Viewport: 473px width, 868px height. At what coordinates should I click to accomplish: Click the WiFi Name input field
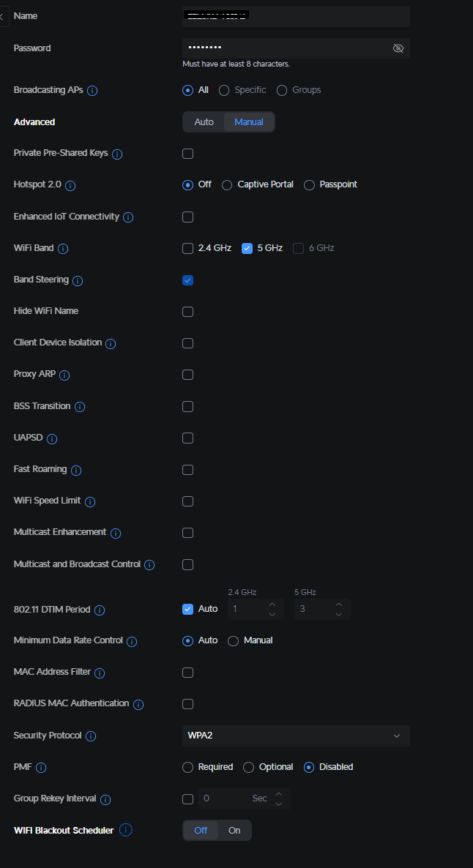pyautogui.click(x=296, y=15)
